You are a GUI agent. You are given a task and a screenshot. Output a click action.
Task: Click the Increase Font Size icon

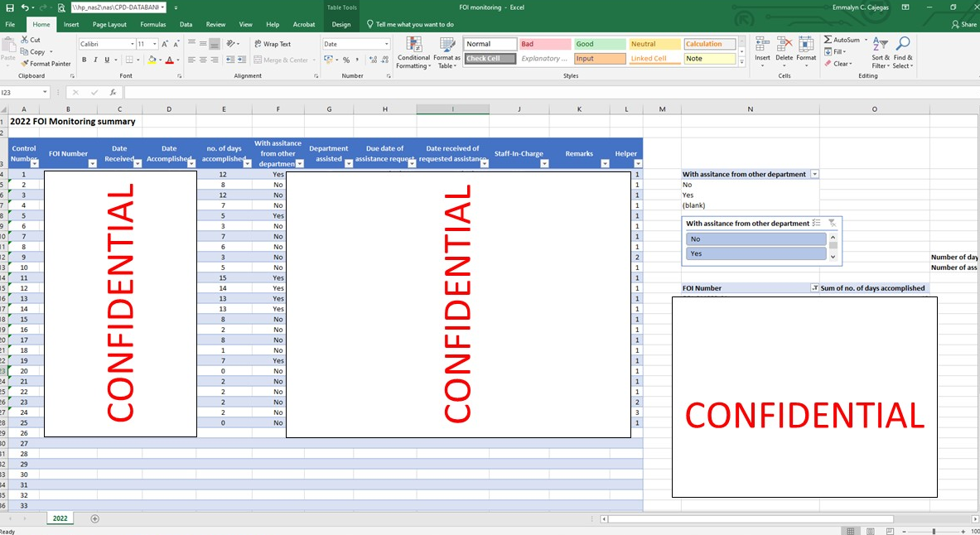tap(165, 44)
